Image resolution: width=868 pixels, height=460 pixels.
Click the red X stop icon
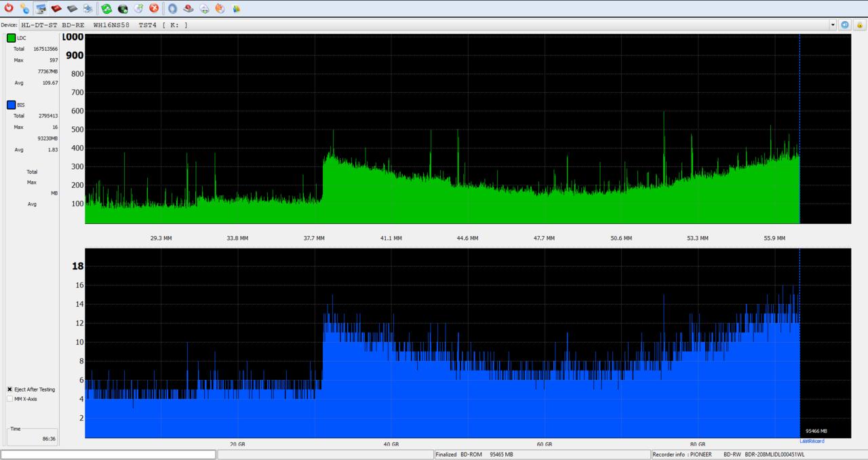click(x=154, y=9)
